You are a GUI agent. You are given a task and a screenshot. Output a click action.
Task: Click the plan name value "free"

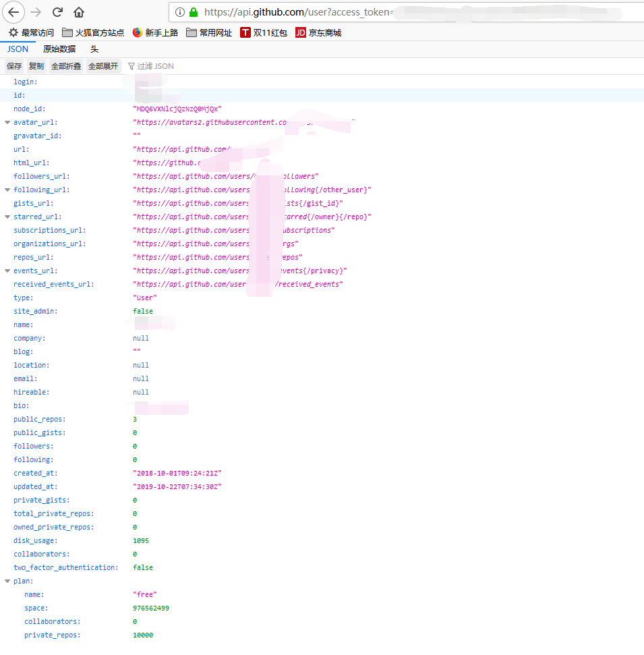(145, 594)
